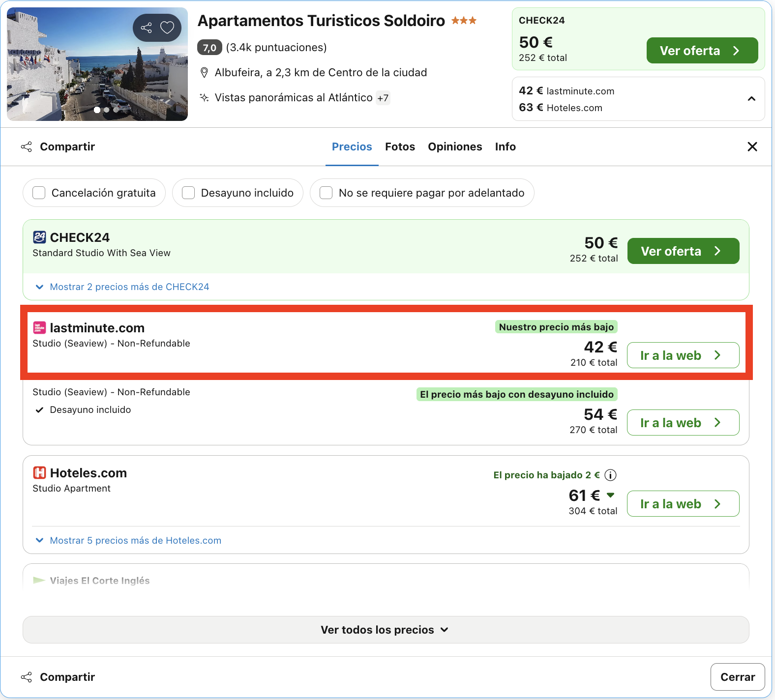Click the Hoteles.com logo icon

tap(39, 473)
